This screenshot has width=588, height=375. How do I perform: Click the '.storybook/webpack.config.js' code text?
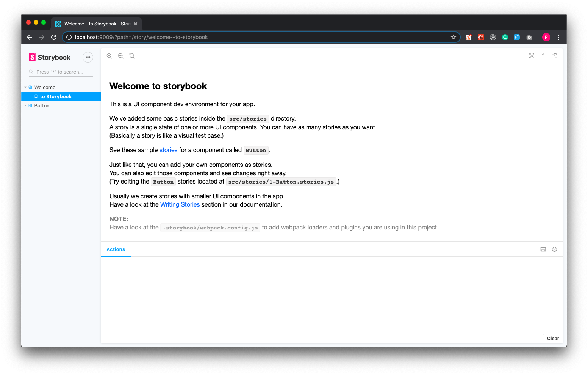coord(210,228)
